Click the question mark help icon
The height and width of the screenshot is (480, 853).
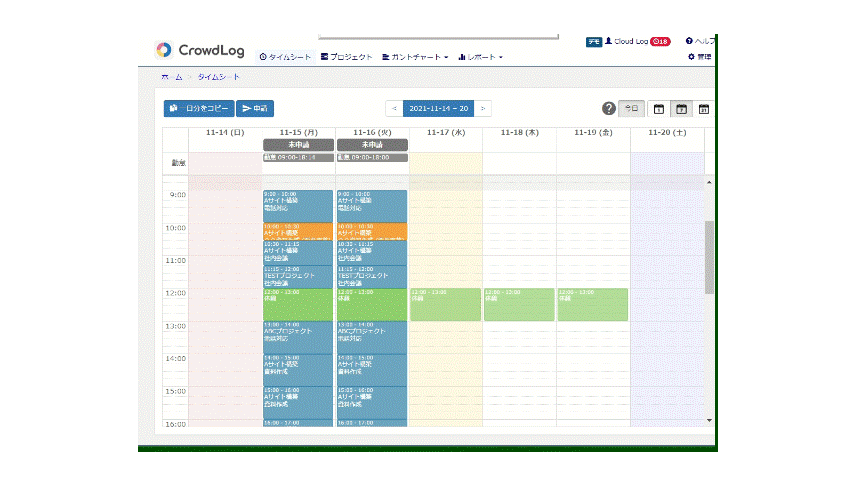[x=609, y=108]
